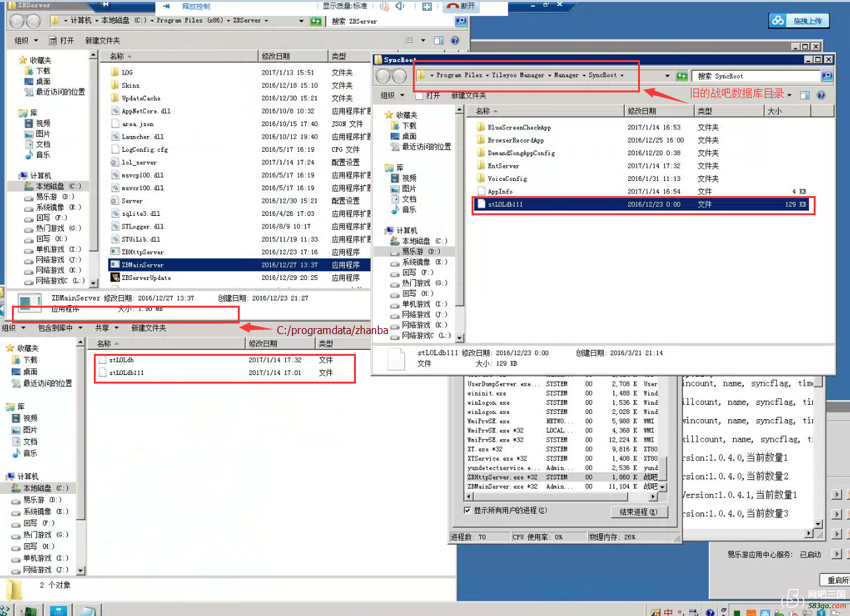Click the refresh icon in SyncRoot address bar
Screen dimensions: 850x616
[x=682, y=76]
